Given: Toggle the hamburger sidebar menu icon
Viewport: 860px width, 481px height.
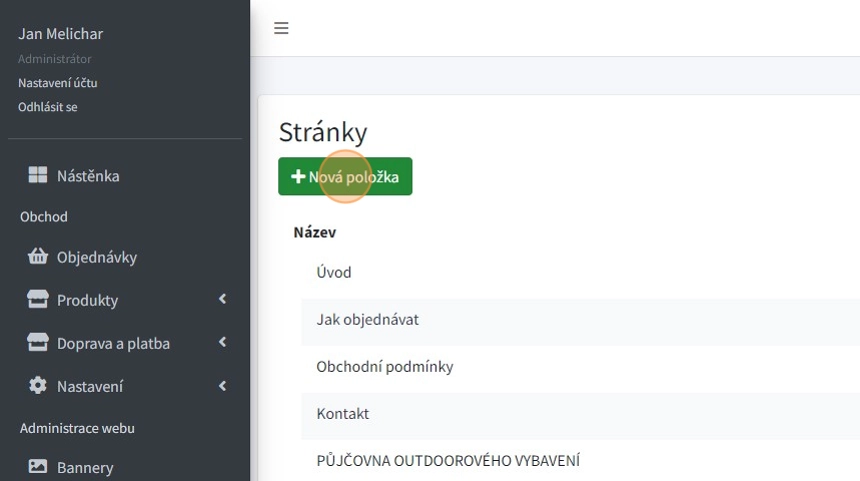Looking at the screenshot, I should pyautogui.click(x=281, y=28).
